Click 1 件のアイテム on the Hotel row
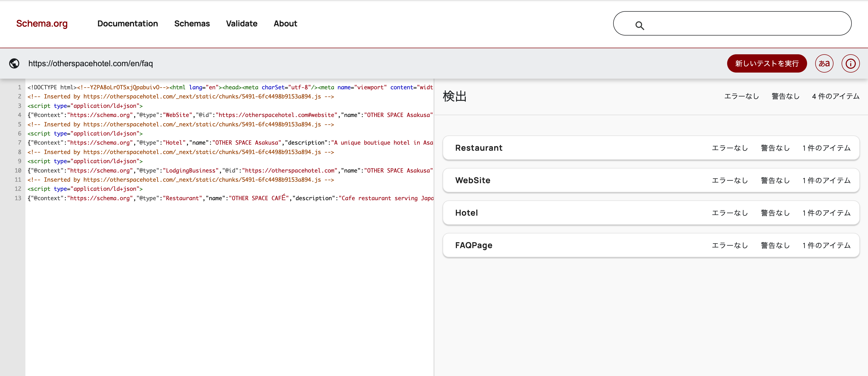This screenshot has width=868, height=376. (x=826, y=213)
